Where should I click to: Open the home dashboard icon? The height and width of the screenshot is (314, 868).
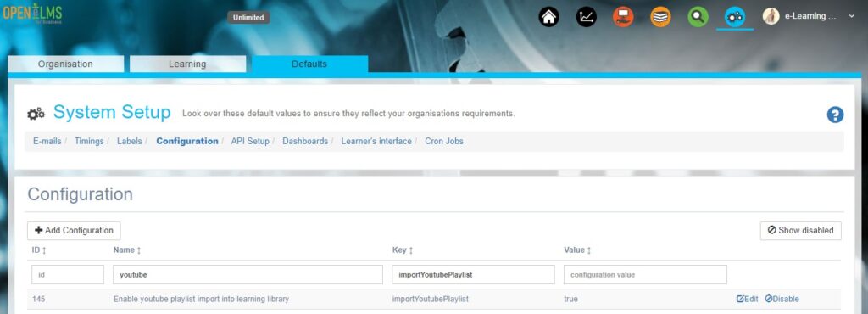(x=548, y=17)
